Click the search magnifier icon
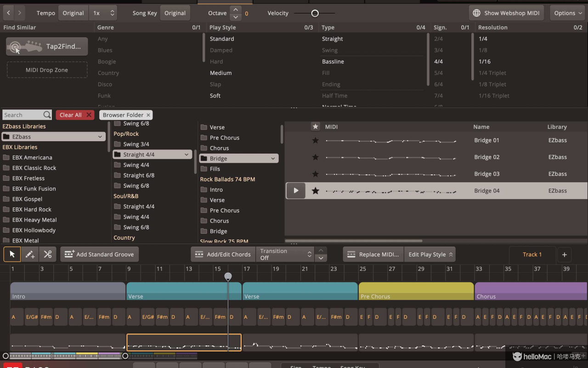Image resolution: width=588 pixels, height=368 pixels. pyautogui.click(x=47, y=115)
